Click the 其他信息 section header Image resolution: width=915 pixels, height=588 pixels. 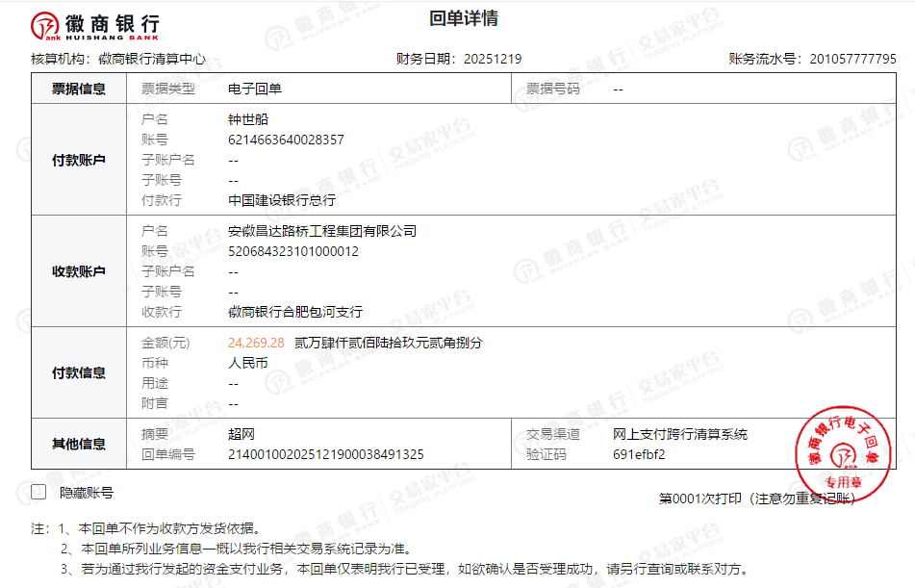(79, 444)
